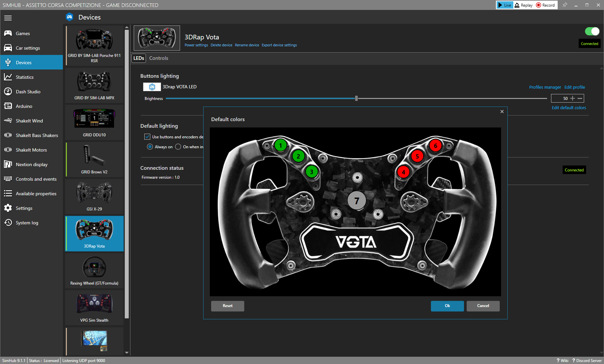This screenshot has height=364, width=604.
Task: Click the System log history icon
Action: [x=8, y=223]
